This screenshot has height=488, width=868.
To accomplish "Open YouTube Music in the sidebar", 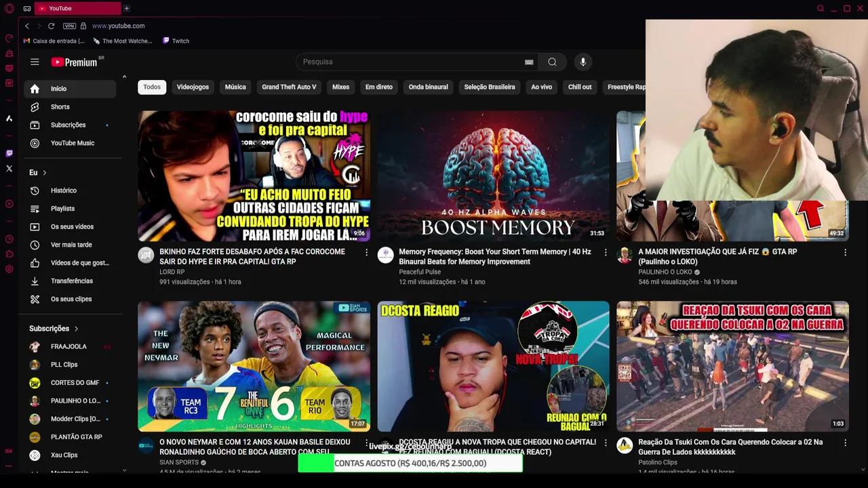I will [x=70, y=143].
